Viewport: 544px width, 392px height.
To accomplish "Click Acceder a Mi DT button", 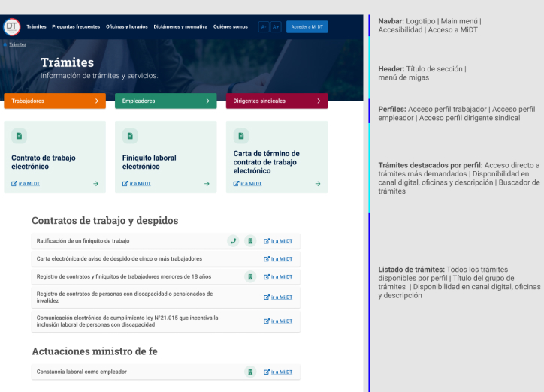I will click(x=307, y=27).
